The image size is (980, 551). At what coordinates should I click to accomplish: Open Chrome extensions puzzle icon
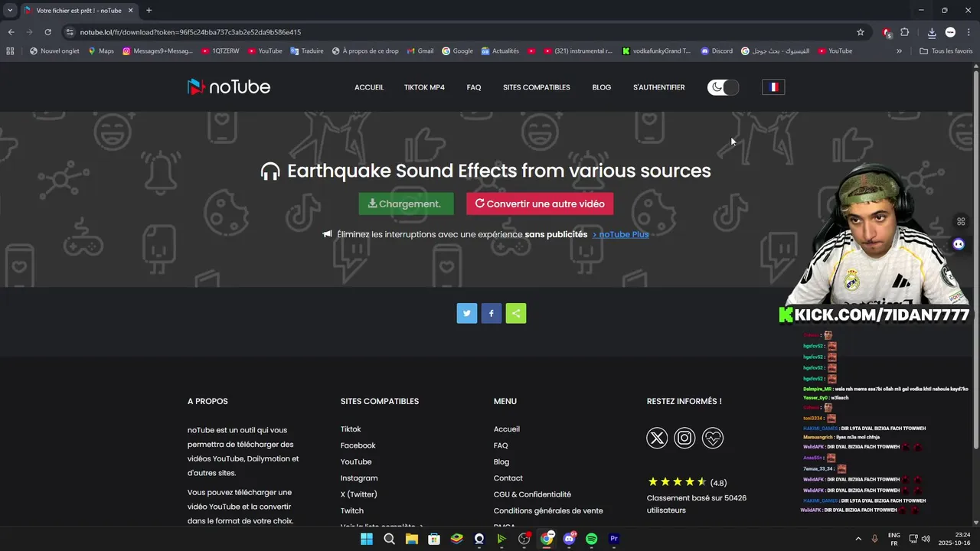[x=905, y=32]
